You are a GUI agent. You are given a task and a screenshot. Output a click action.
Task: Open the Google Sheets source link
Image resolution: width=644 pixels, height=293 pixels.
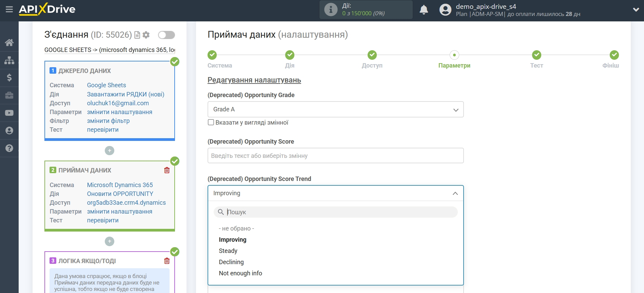106,85
